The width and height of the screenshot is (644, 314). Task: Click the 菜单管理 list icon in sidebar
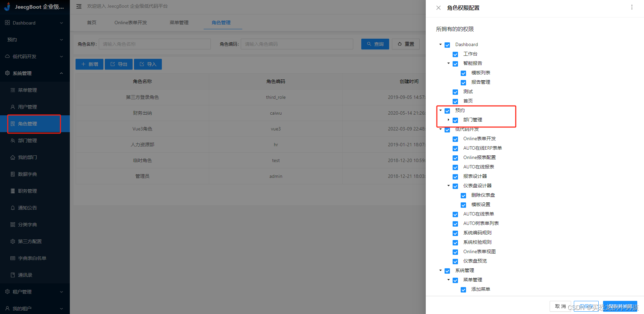point(13,90)
